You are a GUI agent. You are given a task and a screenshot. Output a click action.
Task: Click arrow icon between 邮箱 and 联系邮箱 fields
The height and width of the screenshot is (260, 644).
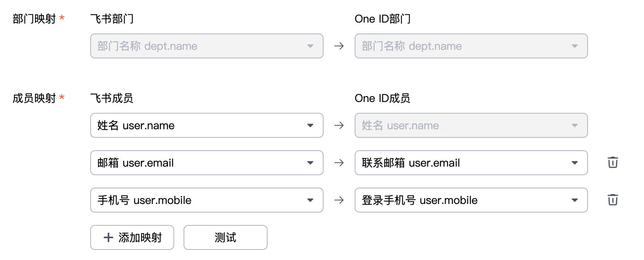(x=339, y=163)
